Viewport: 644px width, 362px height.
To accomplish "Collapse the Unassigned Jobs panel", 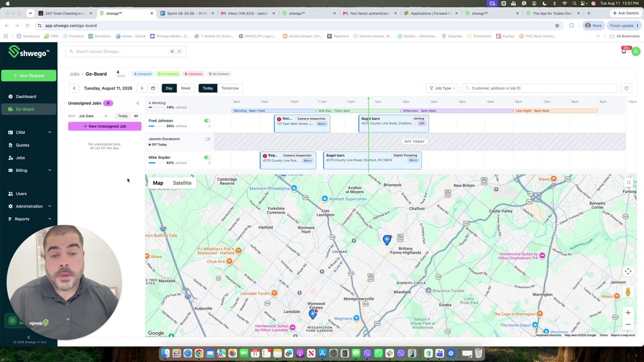I will pyautogui.click(x=138, y=103).
